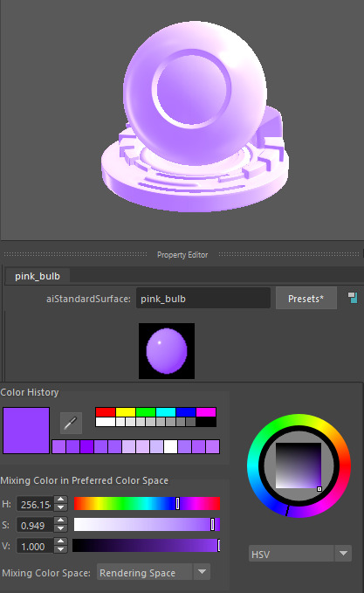
Task: Increase hue with the H up arrow
Action: pos(61,500)
